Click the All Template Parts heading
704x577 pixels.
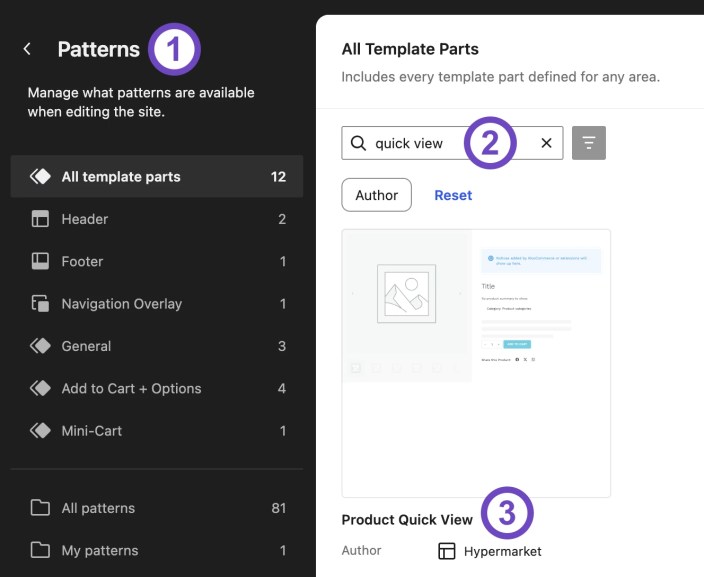click(410, 49)
